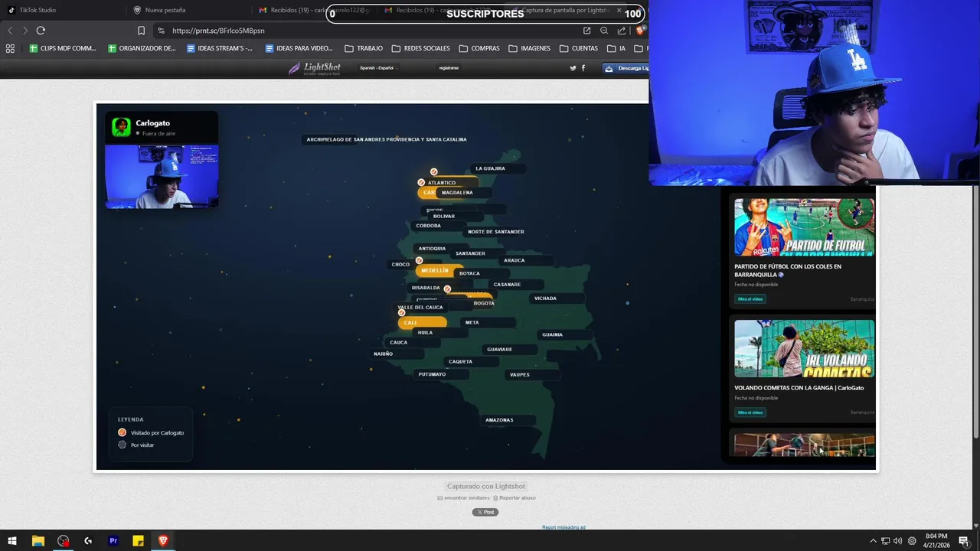Click the Volando Cometas video thumbnail
The width and height of the screenshot is (980, 551).
point(804,348)
